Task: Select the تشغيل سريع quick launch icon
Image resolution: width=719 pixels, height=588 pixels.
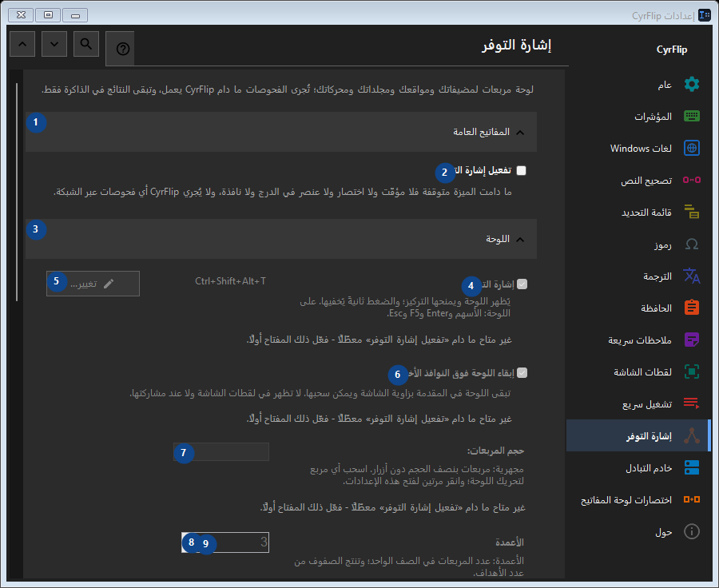Action: 692,403
